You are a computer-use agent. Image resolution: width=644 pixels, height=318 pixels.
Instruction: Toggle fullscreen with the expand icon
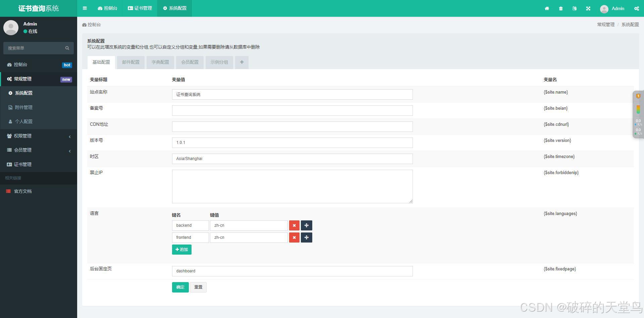(x=588, y=8)
